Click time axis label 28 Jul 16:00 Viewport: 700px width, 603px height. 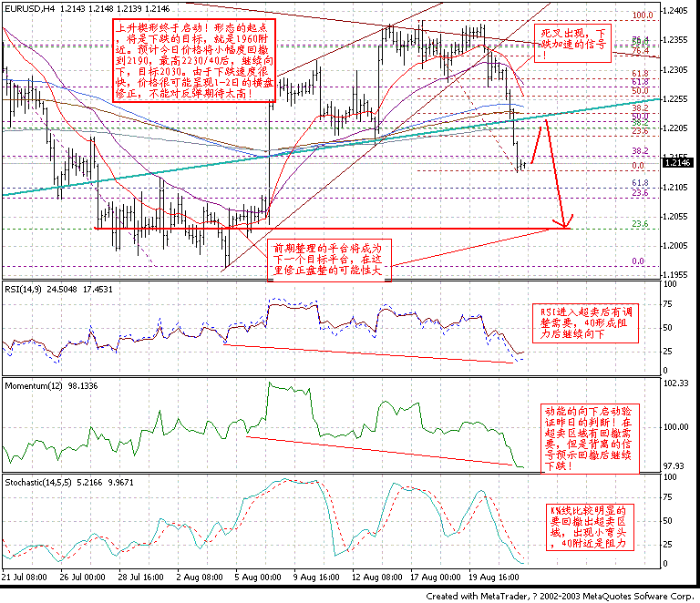point(141,577)
